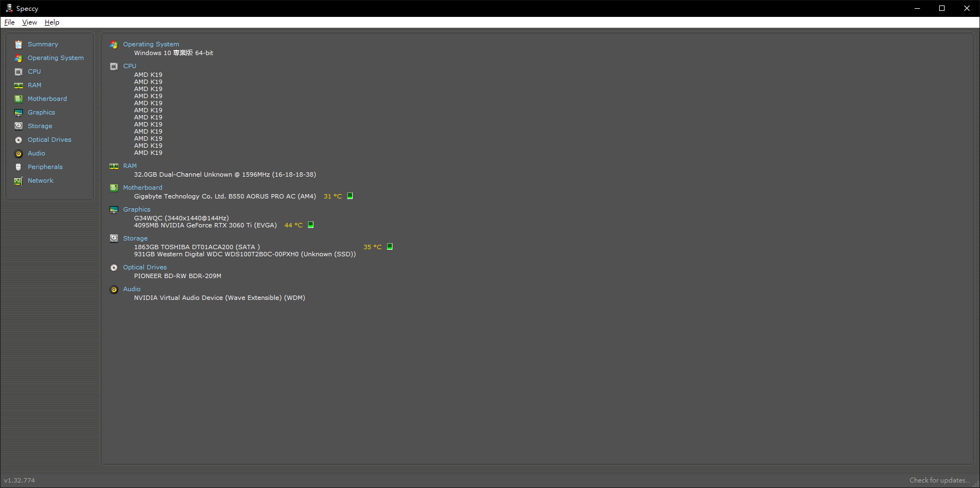Viewport: 980px width, 488px height.
Task: Click the green temperature indicator next to 44 °C
Action: pyautogui.click(x=311, y=225)
